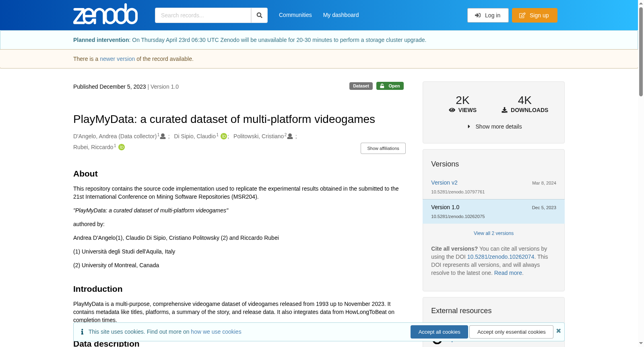Click the Read more link
644x347 pixels.
(508, 273)
